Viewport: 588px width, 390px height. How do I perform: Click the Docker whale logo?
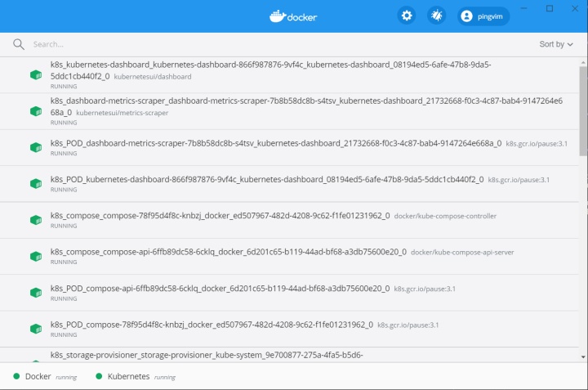point(293,16)
